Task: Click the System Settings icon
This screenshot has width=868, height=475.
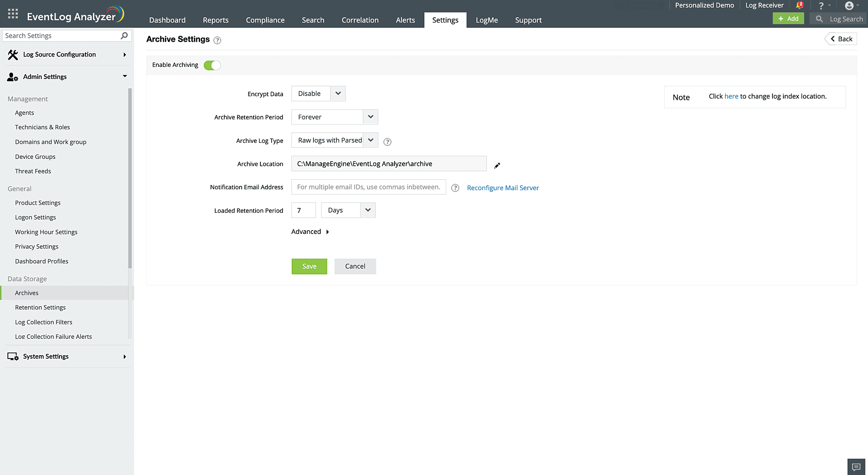Action: [12, 356]
